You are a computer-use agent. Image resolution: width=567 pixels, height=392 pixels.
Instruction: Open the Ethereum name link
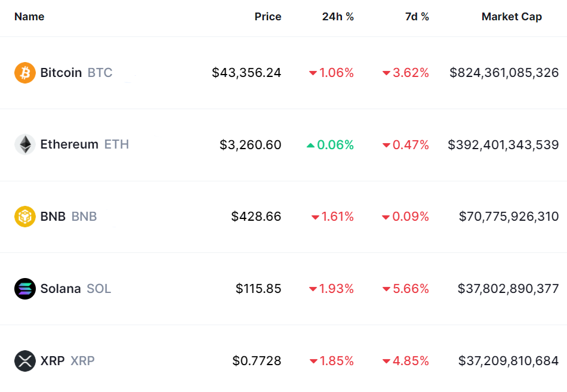69,144
